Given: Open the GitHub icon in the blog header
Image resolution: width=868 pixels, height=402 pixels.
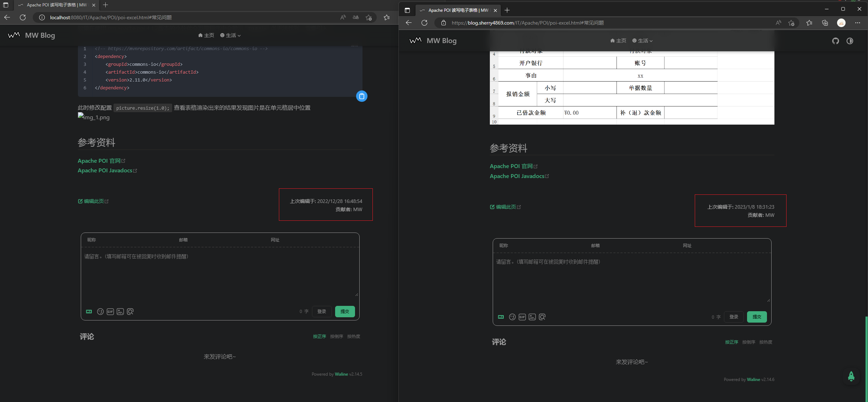Looking at the screenshot, I should click(x=835, y=41).
